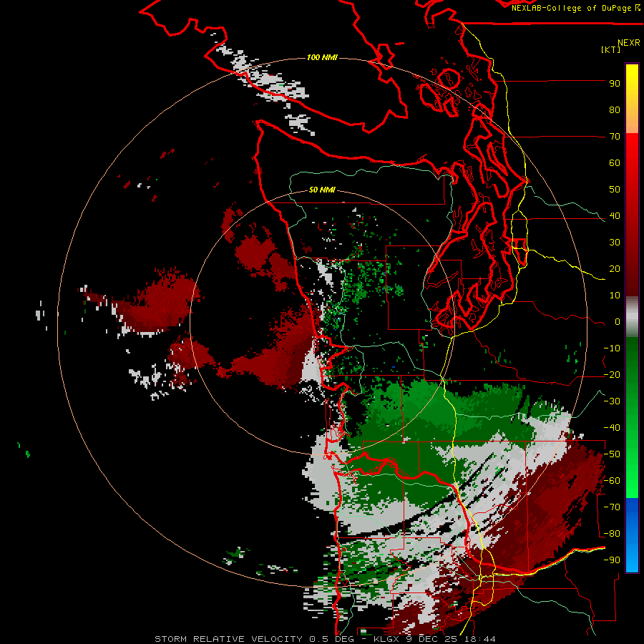Click the gray zero-velocity band on the color bar
The width and height of the screenshot is (644, 644).
[x=632, y=317]
